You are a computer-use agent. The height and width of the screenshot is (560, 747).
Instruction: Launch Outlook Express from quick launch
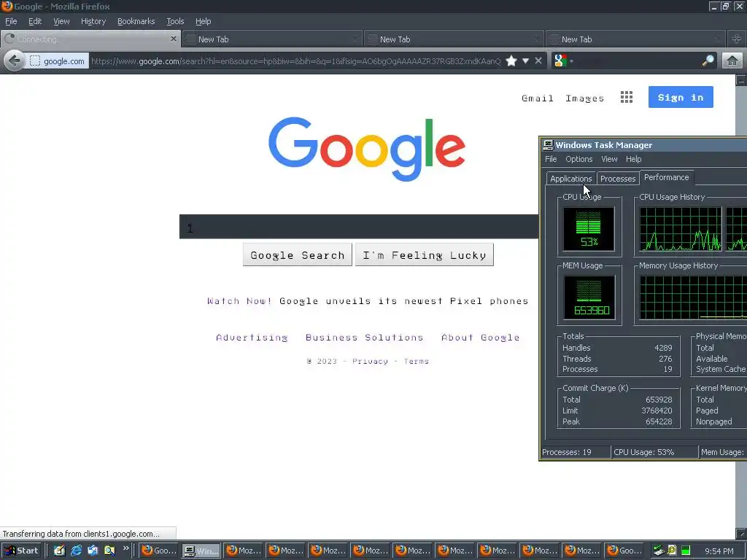(93, 551)
